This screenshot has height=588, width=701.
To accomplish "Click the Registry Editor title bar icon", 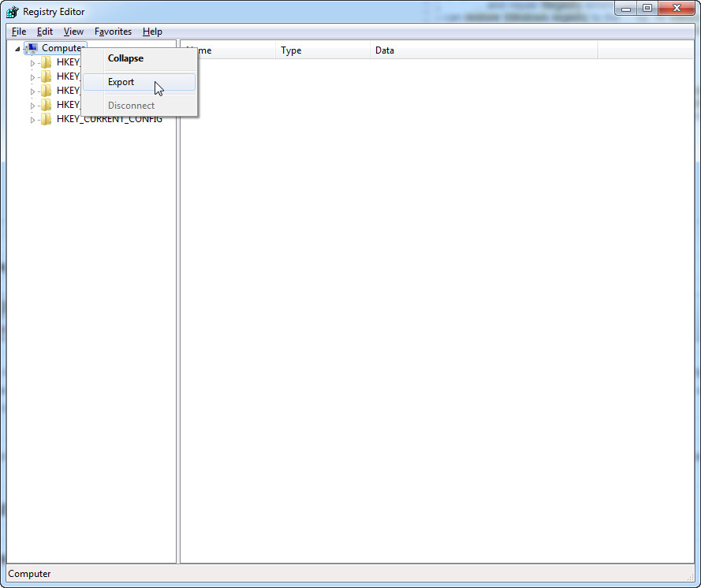I will coord(13,12).
